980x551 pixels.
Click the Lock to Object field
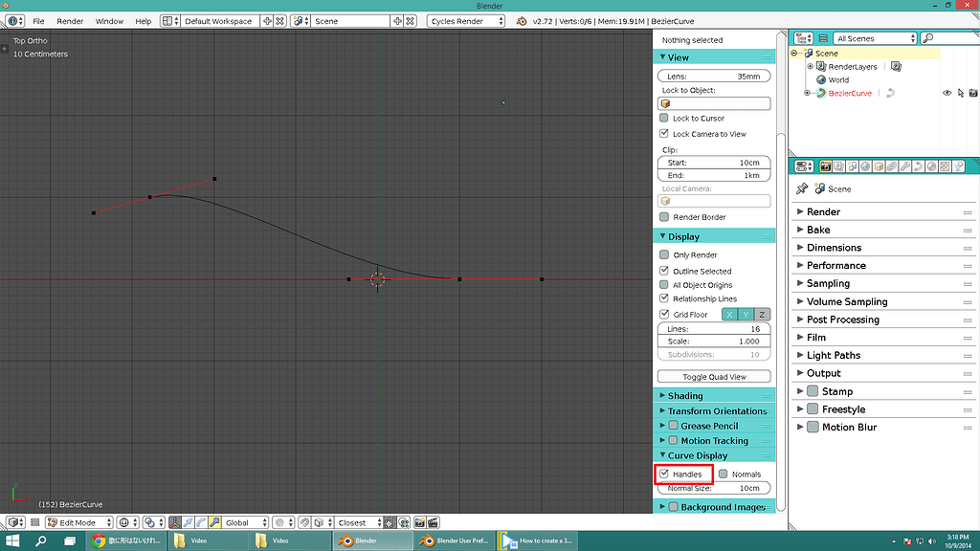[714, 103]
